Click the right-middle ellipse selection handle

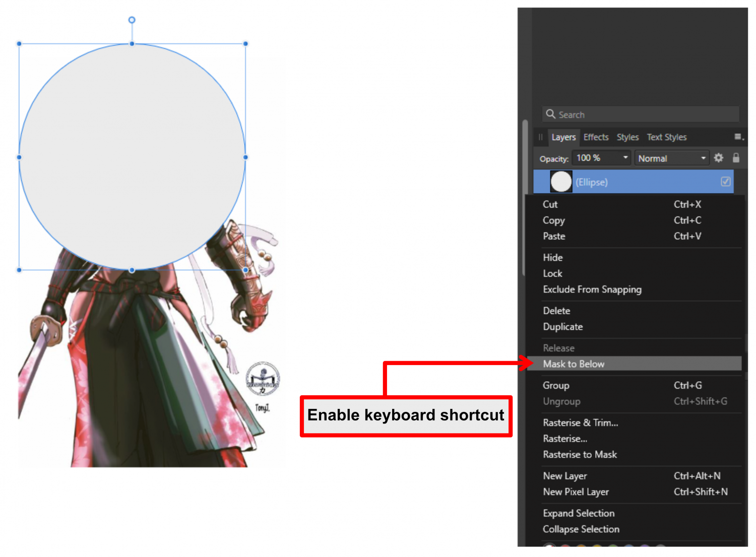pos(245,157)
